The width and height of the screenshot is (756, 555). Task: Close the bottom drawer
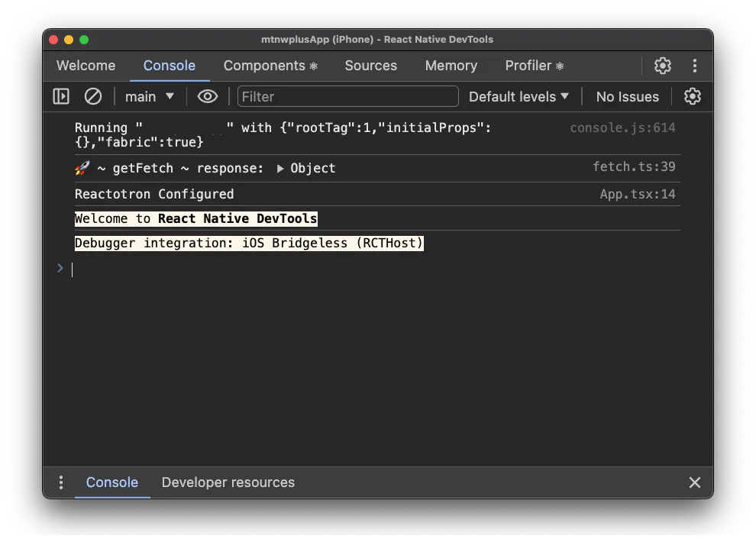(x=694, y=482)
